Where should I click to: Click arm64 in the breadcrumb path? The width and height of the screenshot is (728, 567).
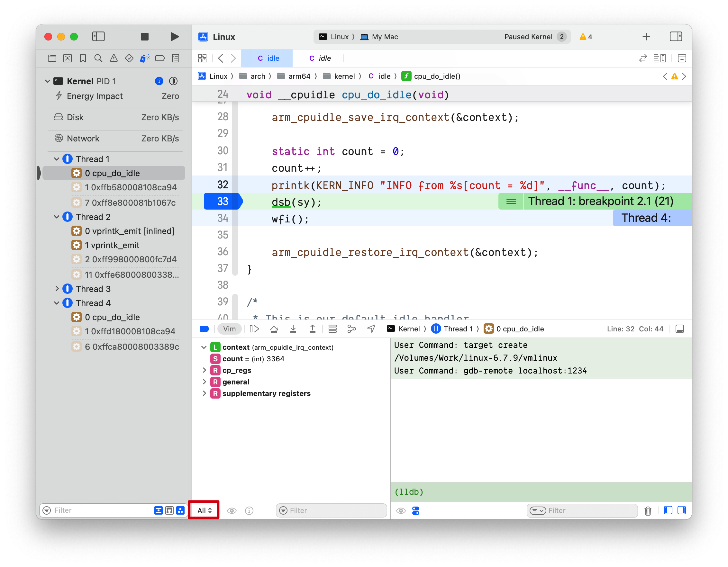[x=299, y=76]
